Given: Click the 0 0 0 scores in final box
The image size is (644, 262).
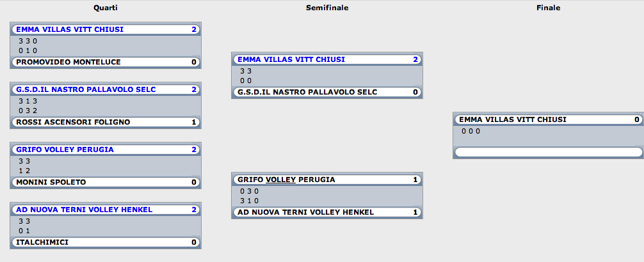Looking at the screenshot, I should pyautogui.click(x=471, y=131).
